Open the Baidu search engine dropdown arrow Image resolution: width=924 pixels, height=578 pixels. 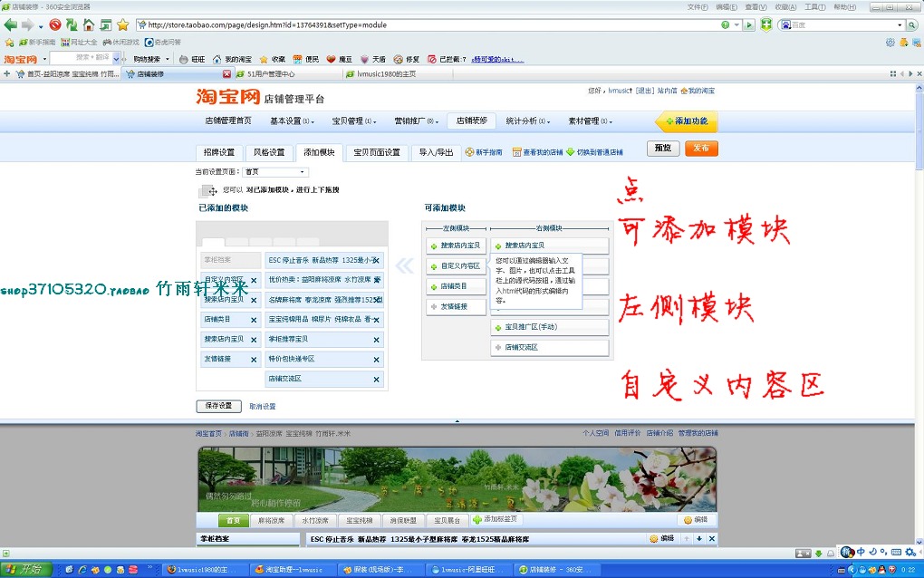point(900,24)
